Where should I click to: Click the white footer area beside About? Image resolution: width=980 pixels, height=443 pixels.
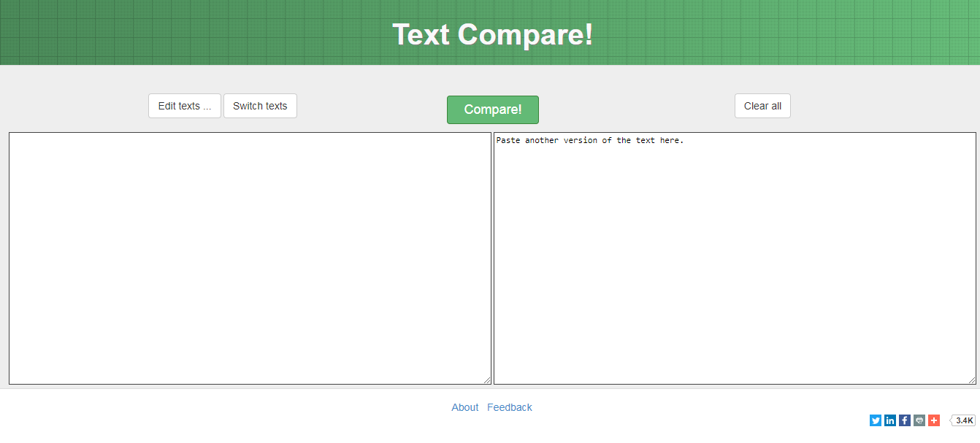tap(292, 416)
